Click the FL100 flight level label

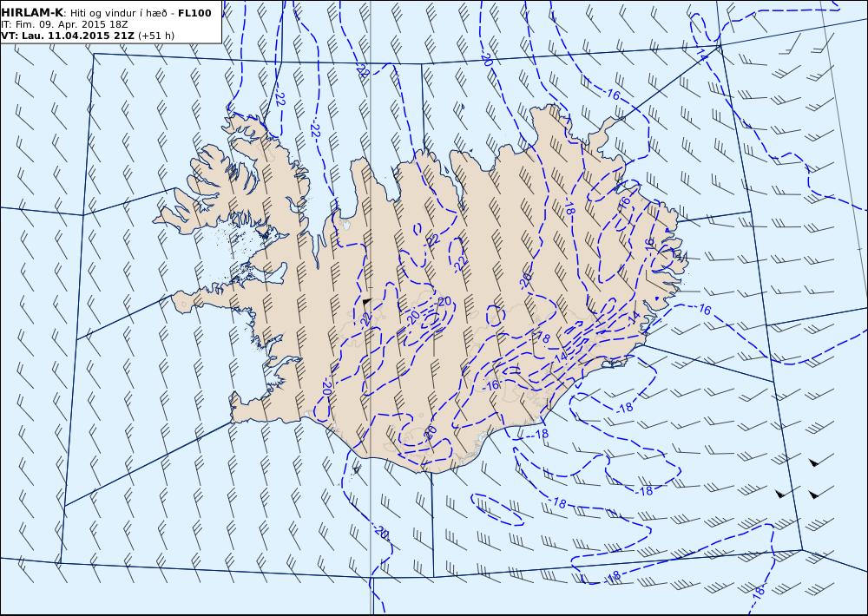pyautogui.click(x=194, y=13)
